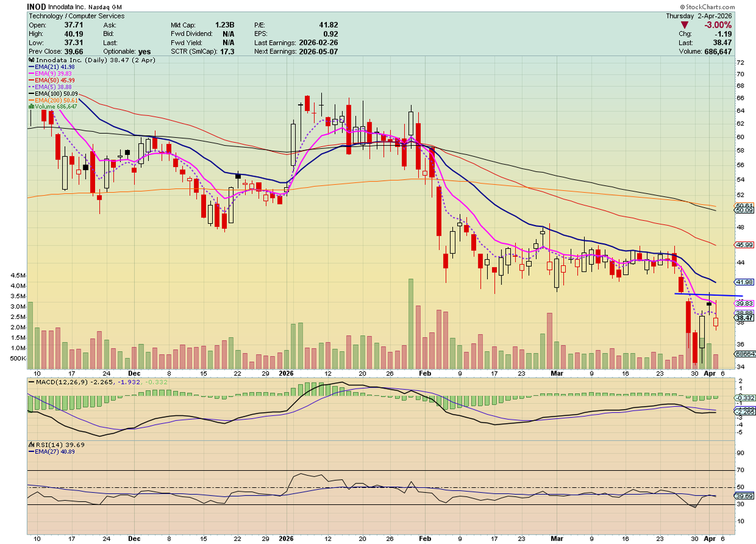The height and width of the screenshot is (544, 756).
Task: Click the 50.61 price tag on right axis
Action: pos(744,206)
